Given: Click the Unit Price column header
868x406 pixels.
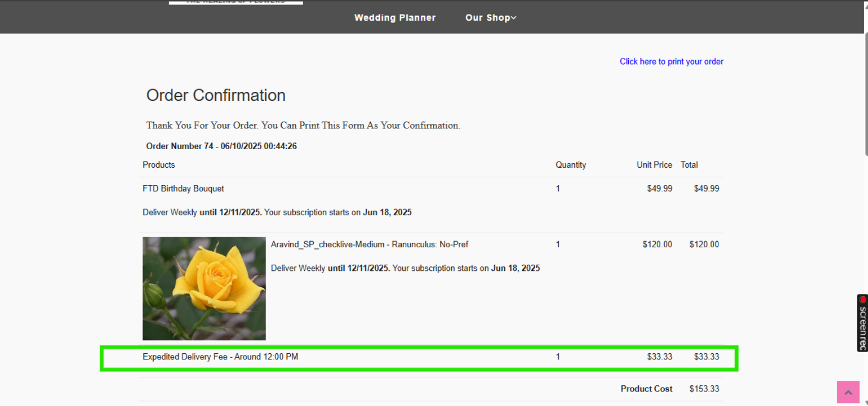Looking at the screenshot, I should point(654,165).
